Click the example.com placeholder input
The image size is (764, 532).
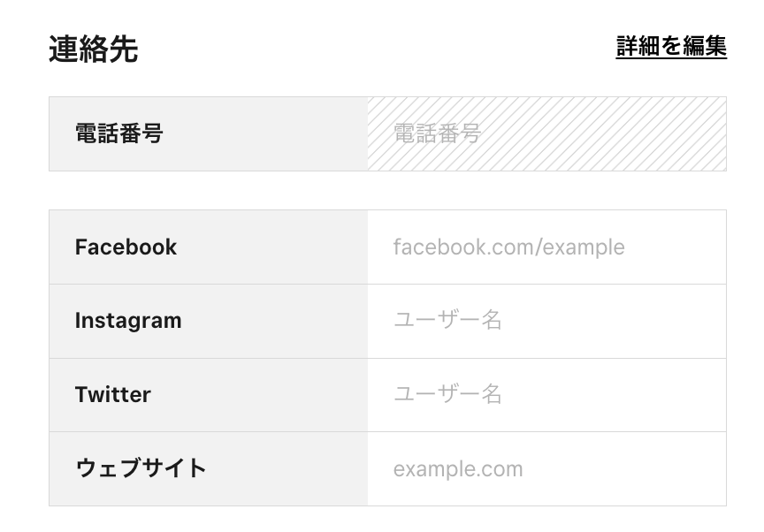[x=546, y=468]
